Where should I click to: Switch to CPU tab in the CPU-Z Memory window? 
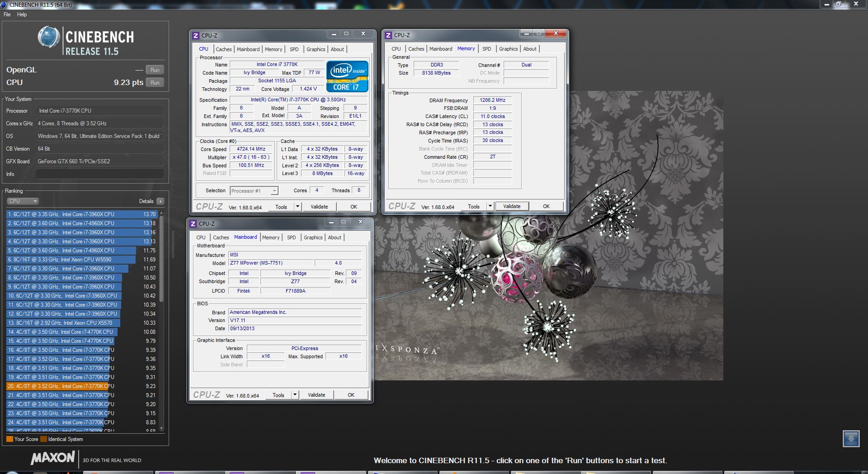[396, 49]
